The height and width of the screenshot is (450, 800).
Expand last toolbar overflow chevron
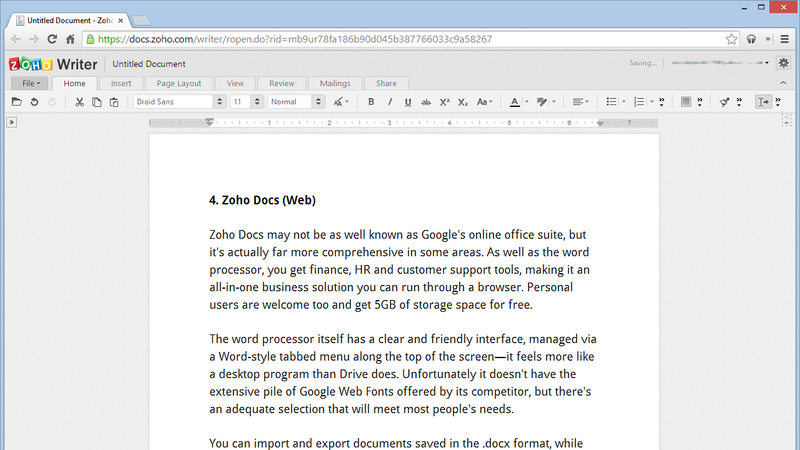tap(778, 102)
